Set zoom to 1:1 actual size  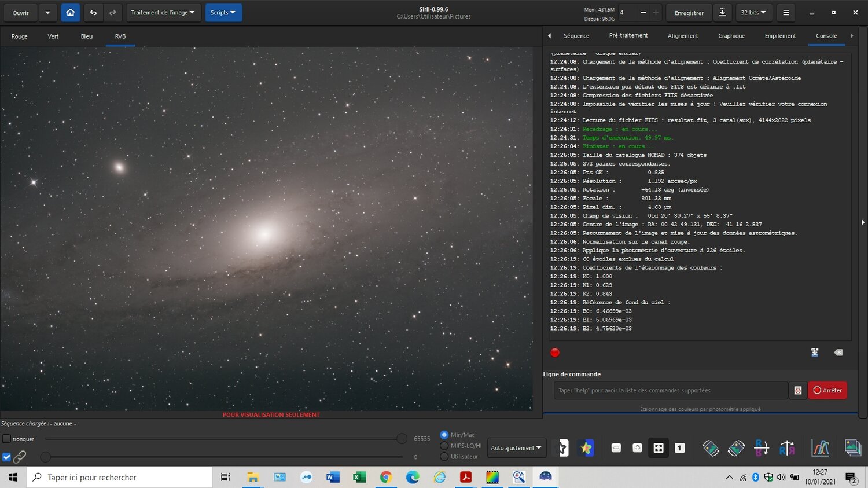(679, 448)
